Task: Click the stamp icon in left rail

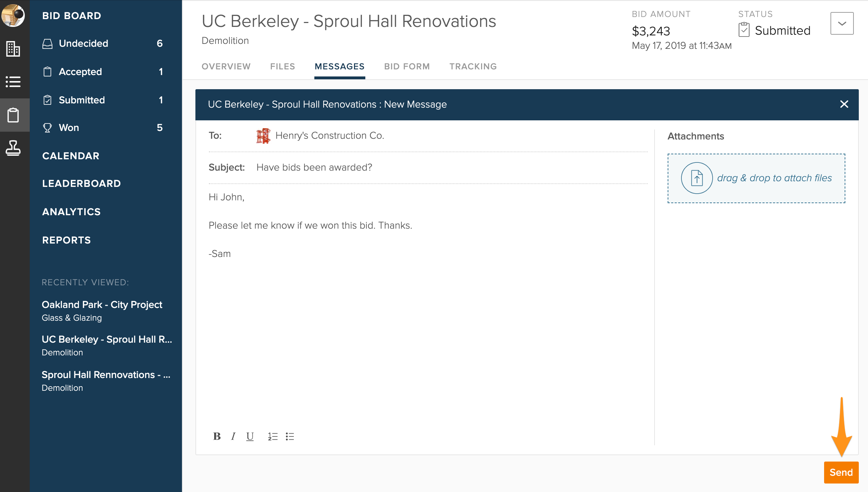Action: pyautogui.click(x=13, y=148)
